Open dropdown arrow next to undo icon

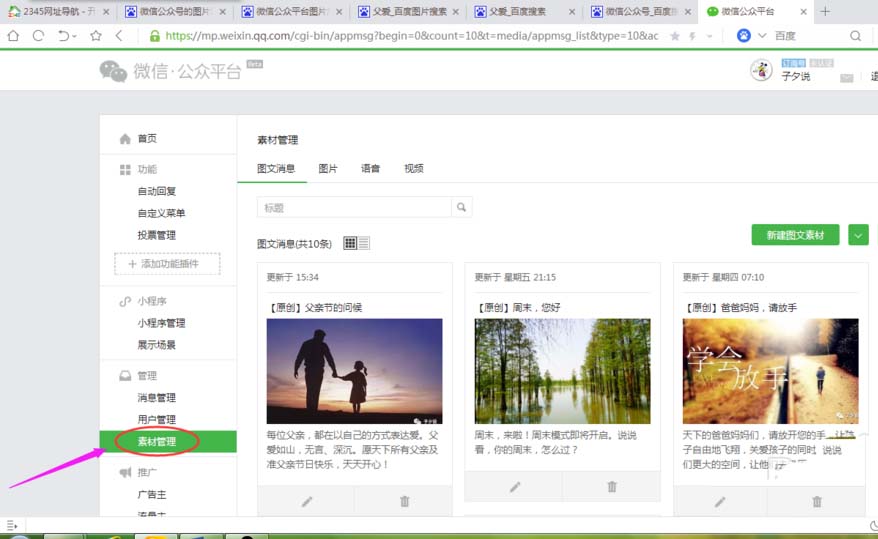74,36
